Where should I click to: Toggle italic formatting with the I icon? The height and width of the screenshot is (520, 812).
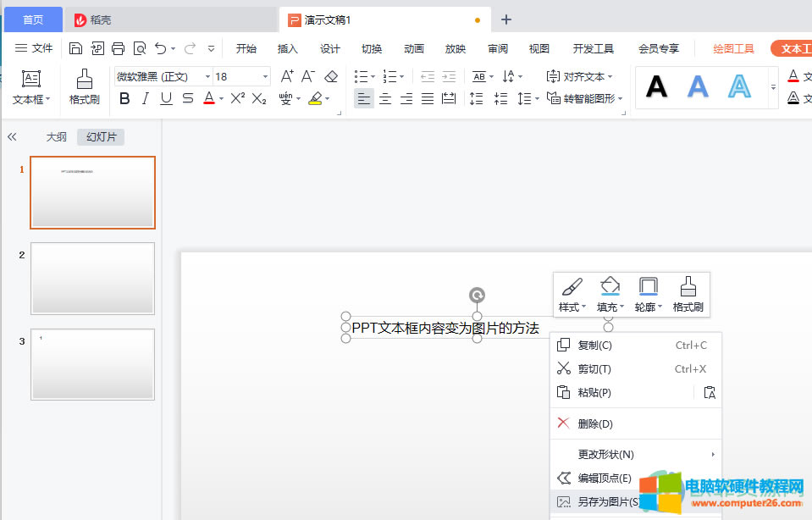(x=146, y=99)
